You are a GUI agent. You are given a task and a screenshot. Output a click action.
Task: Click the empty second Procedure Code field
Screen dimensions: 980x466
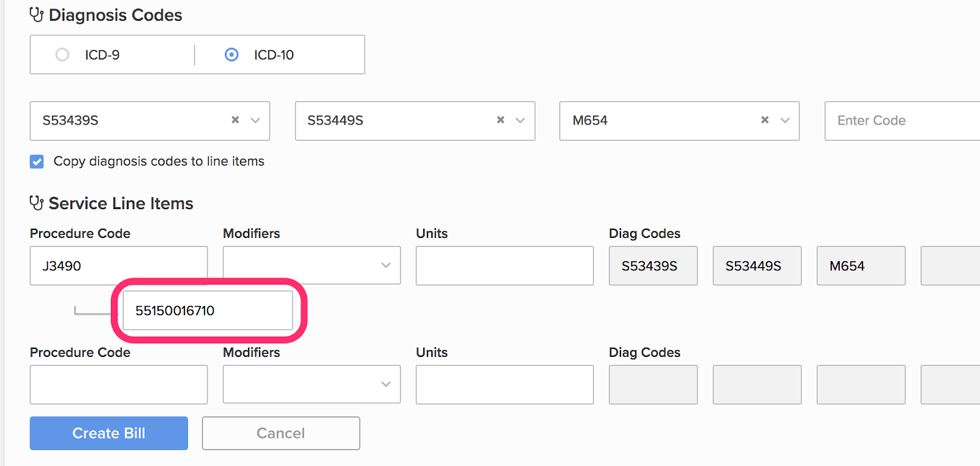point(118,384)
